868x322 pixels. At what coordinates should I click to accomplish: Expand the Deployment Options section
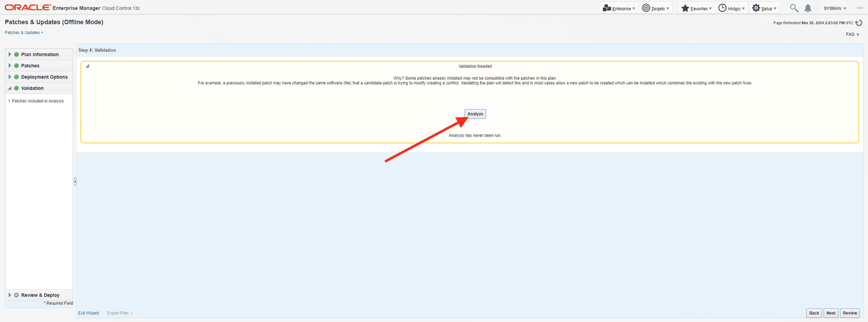(10, 77)
